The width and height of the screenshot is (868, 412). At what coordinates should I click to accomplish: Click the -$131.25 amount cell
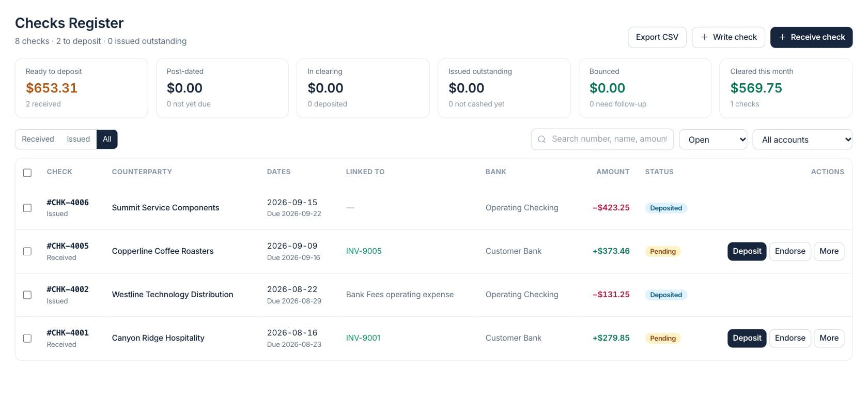(611, 295)
